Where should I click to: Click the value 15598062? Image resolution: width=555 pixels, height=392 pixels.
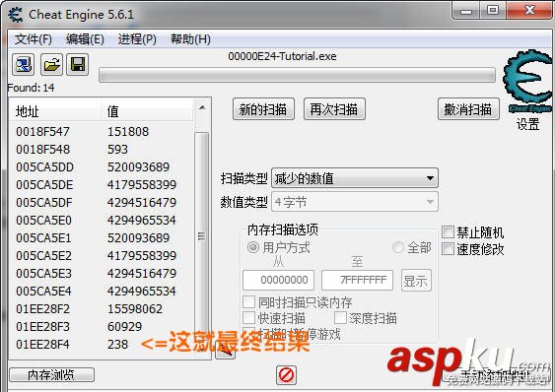pyautogui.click(x=135, y=309)
